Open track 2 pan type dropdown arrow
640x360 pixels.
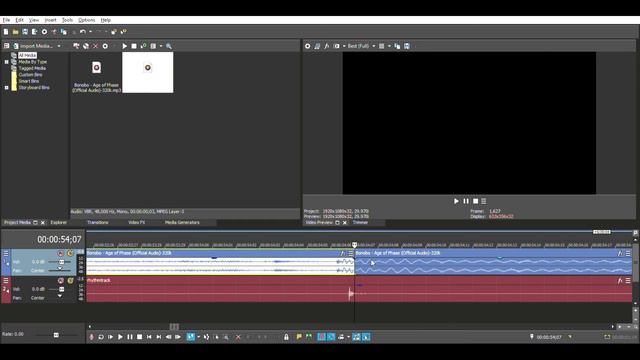click(x=60, y=296)
